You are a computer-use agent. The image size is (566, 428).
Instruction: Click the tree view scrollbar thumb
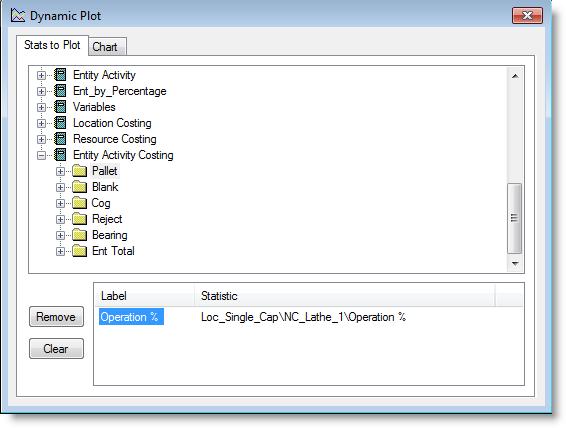pos(514,218)
